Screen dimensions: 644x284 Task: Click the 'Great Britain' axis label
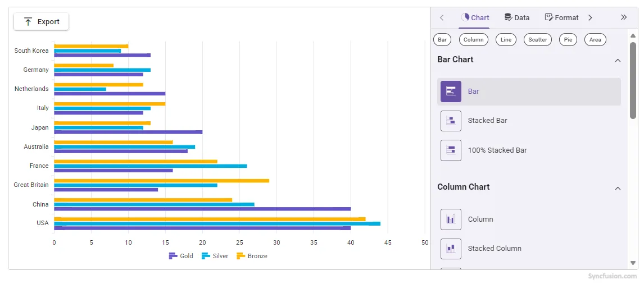coord(31,185)
